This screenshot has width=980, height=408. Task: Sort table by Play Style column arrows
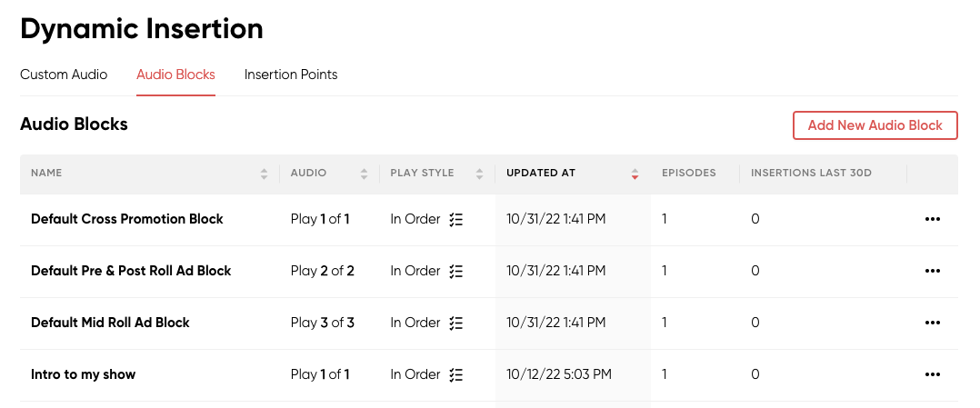479,174
